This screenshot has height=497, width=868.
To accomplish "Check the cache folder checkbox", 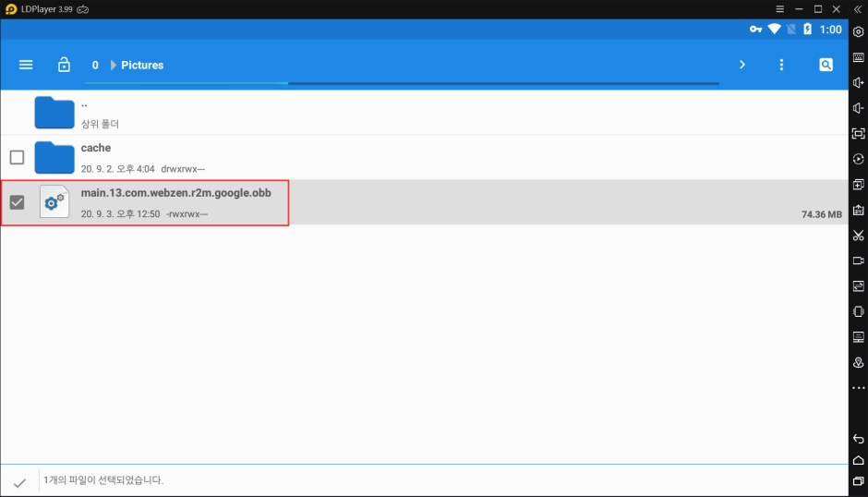I will (17, 157).
